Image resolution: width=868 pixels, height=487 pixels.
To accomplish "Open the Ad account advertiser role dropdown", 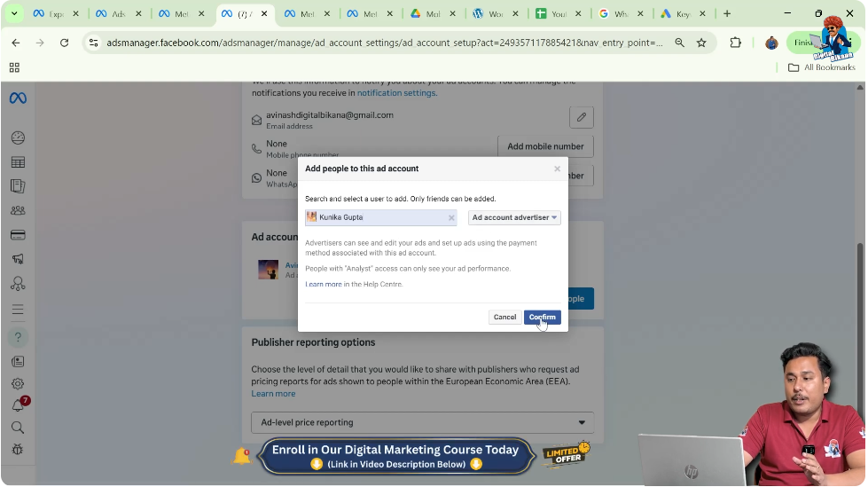I will 514,217.
